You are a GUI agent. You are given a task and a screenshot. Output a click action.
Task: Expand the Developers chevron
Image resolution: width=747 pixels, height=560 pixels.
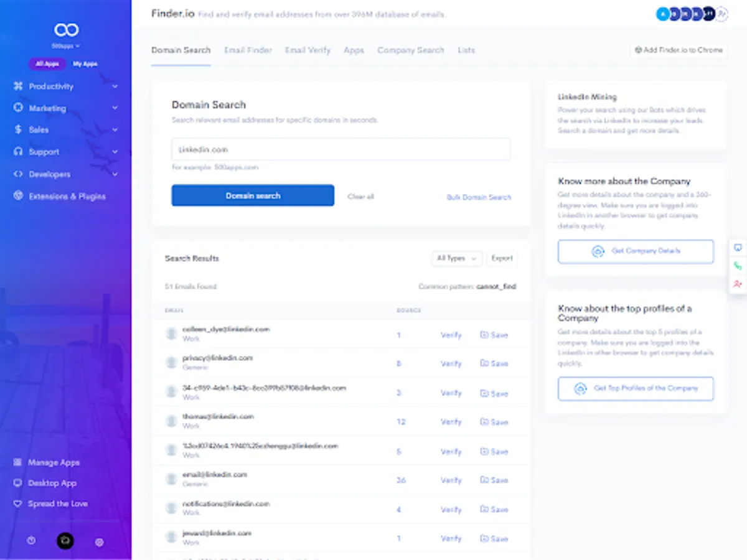115,174
